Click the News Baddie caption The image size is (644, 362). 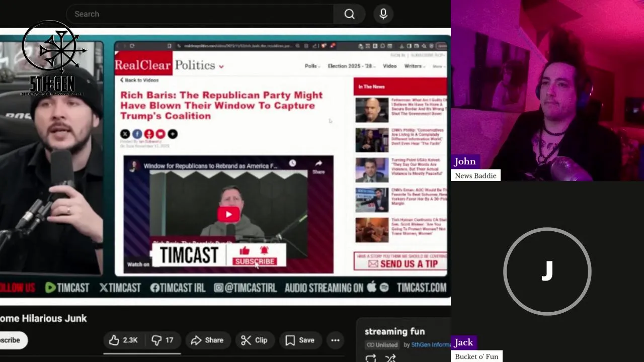(475, 175)
